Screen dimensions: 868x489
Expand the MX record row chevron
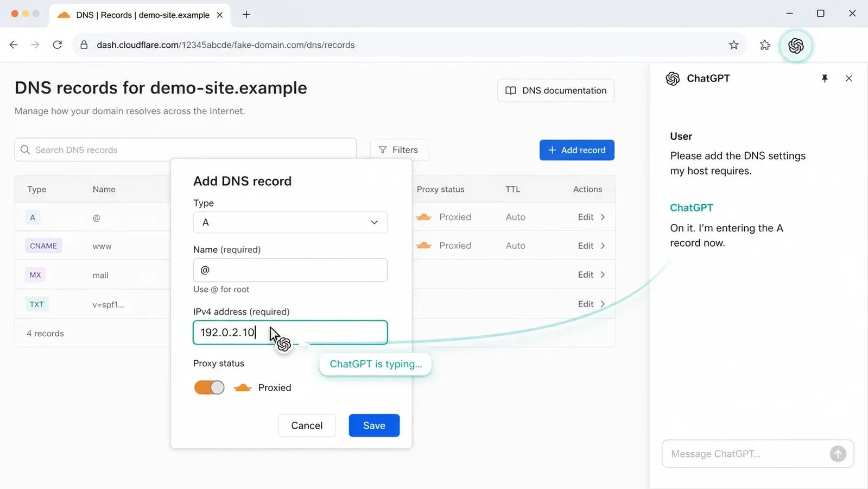click(603, 274)
